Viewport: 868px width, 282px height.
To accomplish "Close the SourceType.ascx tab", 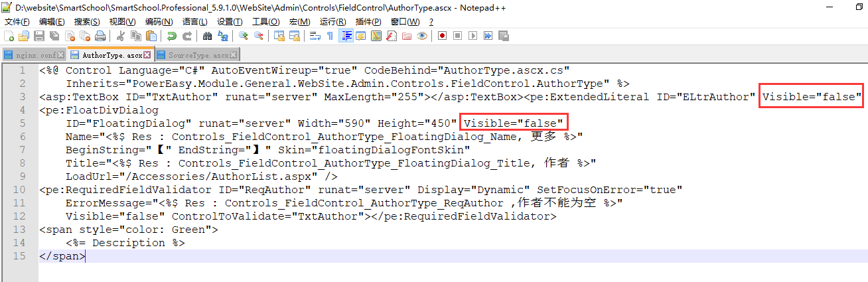I will pyautogui.click(x=234, y=55).
